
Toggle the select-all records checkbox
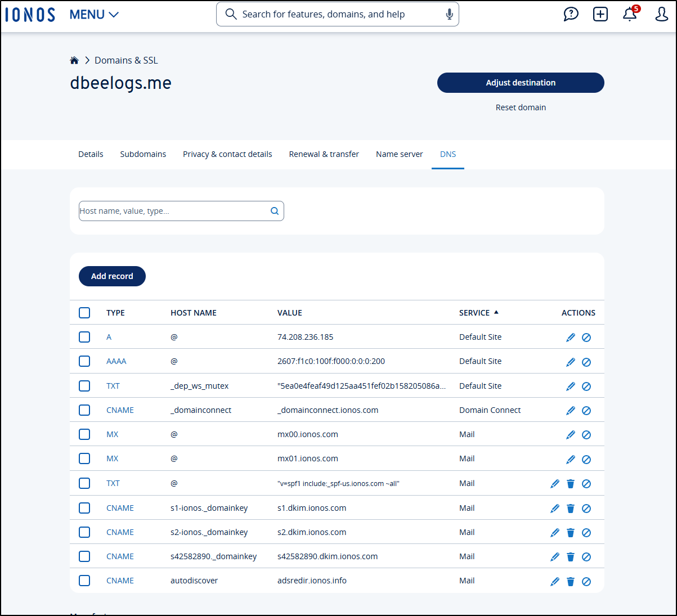point(84,313)
